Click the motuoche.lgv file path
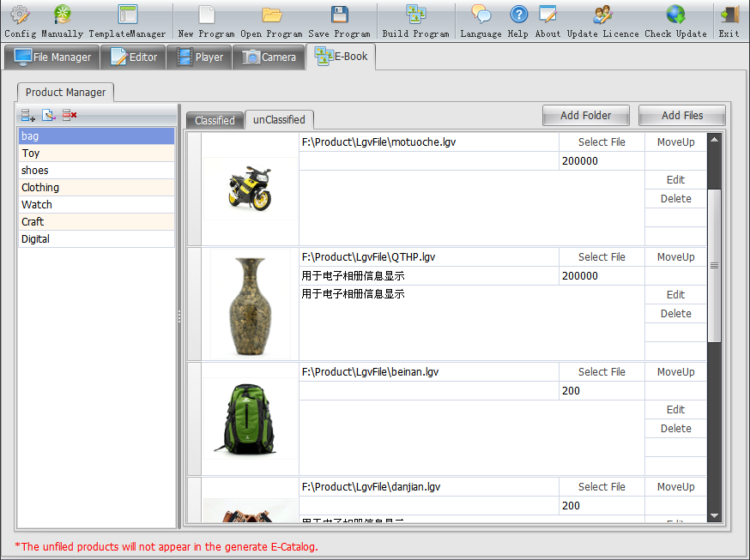The image size is (750, 560). click(378, 142)
